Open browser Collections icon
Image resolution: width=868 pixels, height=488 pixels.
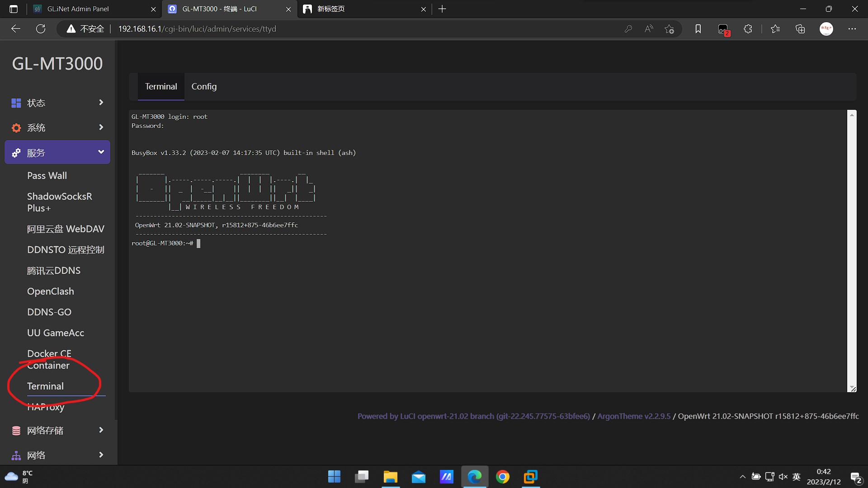click(800, 29)
